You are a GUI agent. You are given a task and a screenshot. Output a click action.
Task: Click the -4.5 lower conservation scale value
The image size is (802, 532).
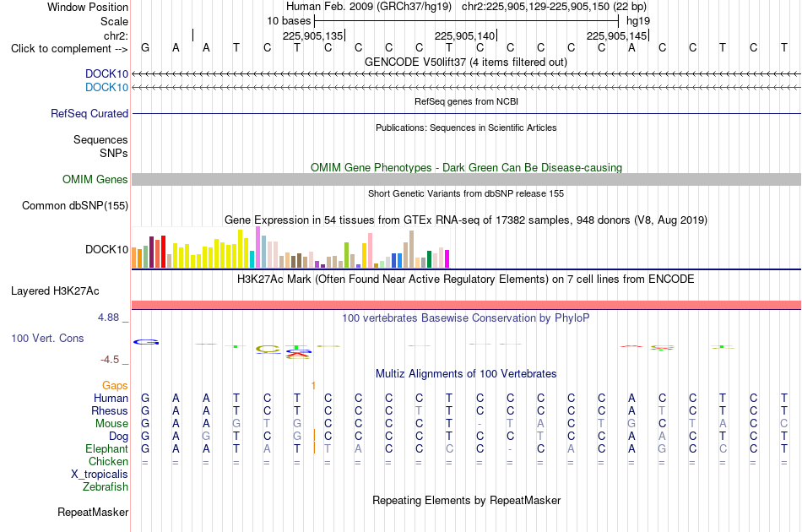(x=110, y=360)
